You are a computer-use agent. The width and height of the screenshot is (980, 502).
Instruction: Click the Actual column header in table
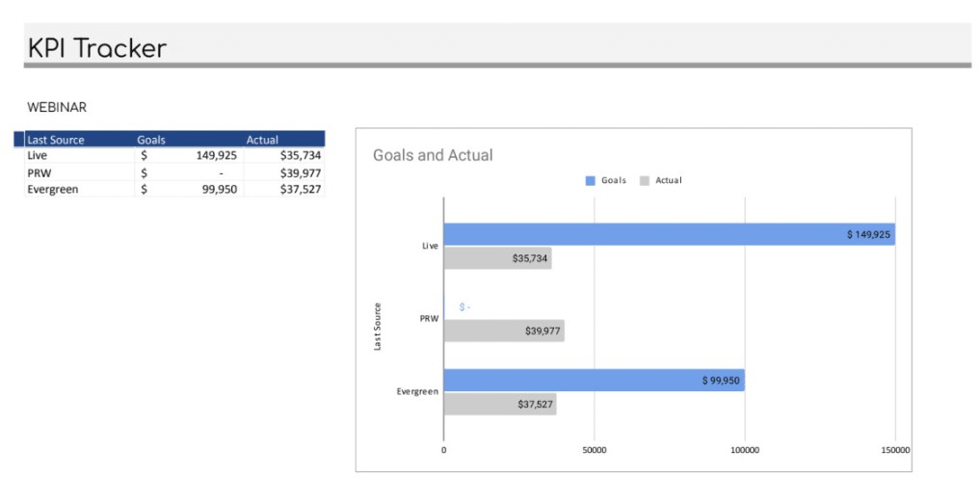(262, 140)
